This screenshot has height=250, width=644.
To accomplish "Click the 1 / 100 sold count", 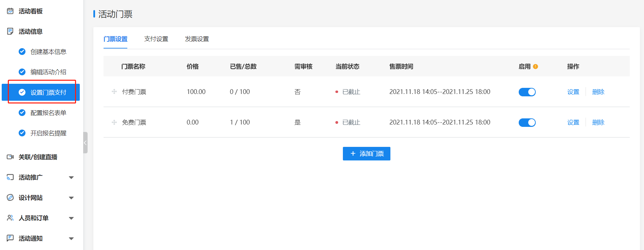I will [240, 122].
